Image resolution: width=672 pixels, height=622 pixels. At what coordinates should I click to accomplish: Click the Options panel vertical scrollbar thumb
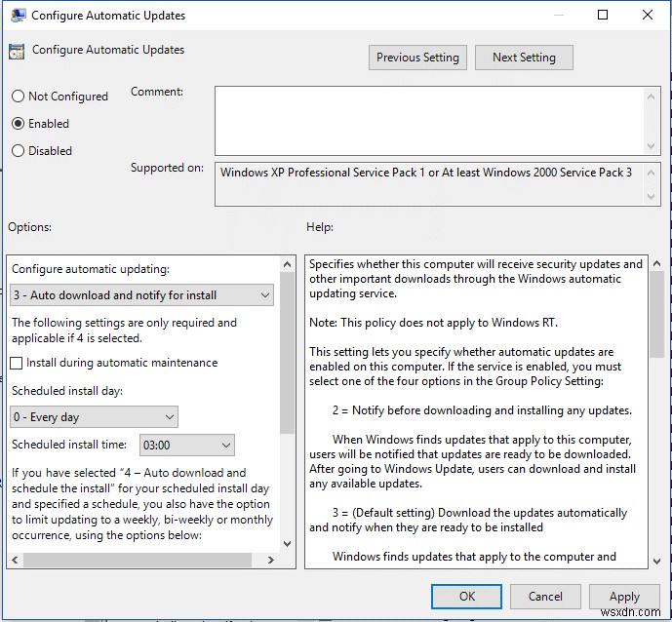tap(287, 353)
